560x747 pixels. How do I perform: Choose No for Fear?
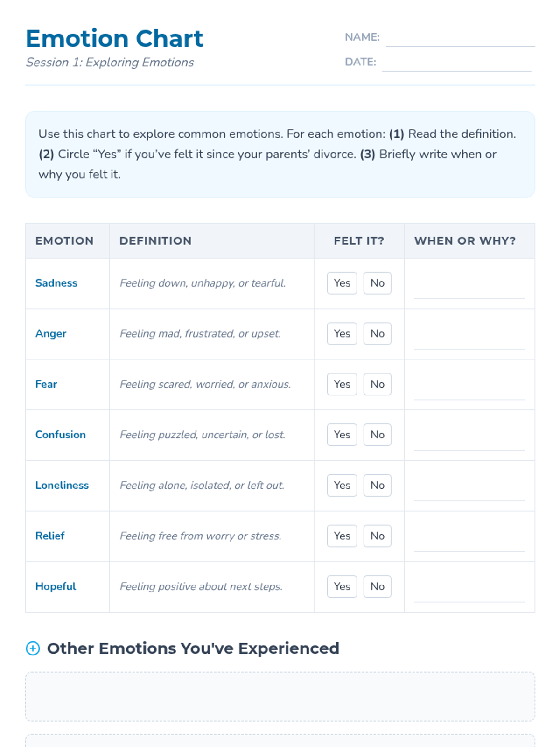377,384
